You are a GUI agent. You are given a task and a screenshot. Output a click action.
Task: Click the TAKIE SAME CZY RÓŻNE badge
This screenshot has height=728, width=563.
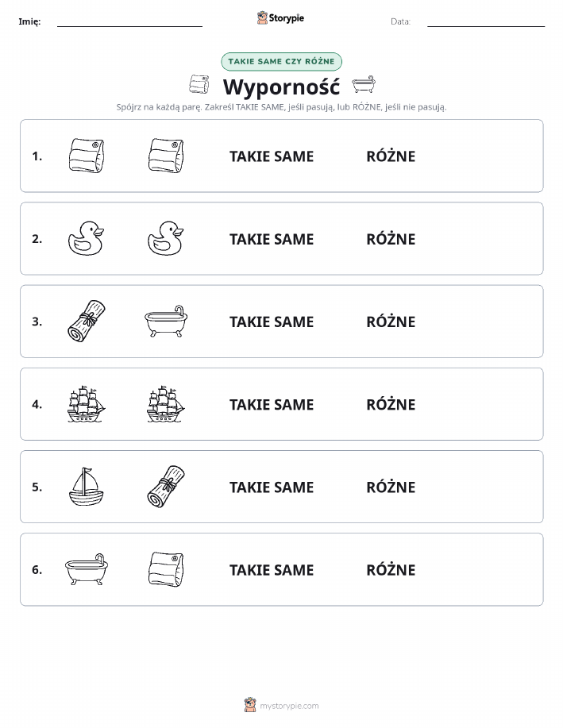point(281,61)
